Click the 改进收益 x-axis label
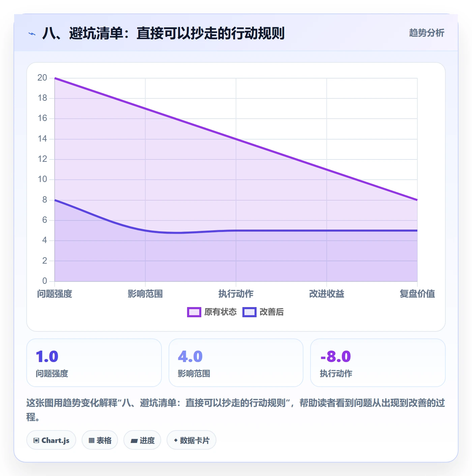 (327, 294)
